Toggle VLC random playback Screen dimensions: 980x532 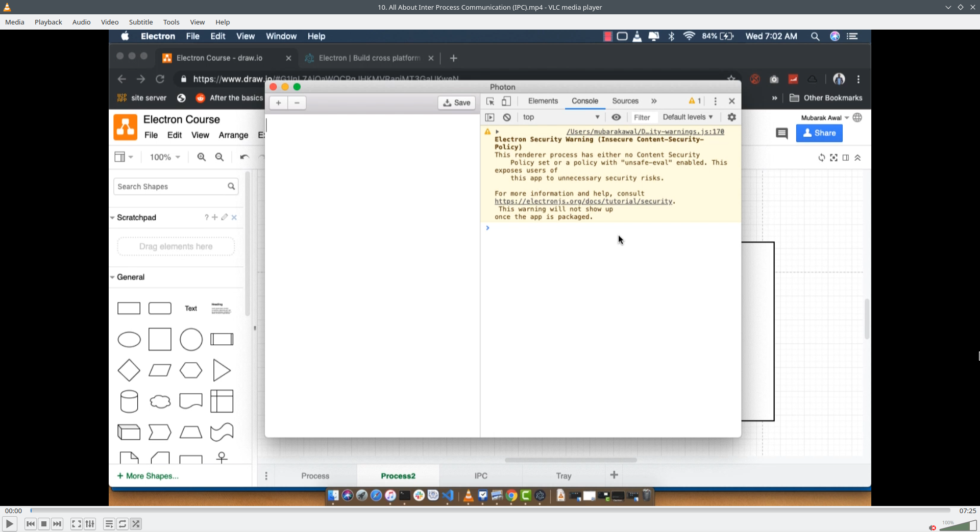pos(136,524)
